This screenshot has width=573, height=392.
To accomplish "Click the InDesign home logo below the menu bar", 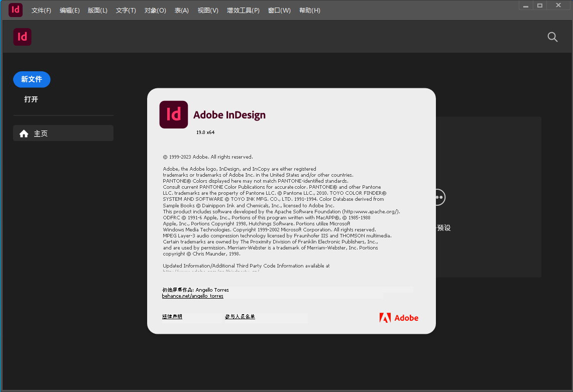I will pyautogui.click(x=22, y=37).
